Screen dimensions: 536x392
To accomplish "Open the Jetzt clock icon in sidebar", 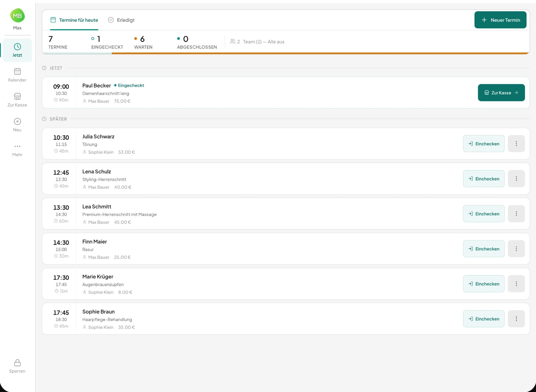I will pyautogui.click(x=17, y=47).
